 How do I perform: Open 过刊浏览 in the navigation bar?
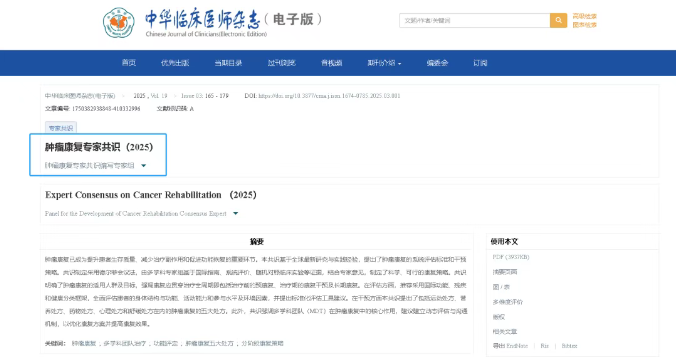pyautogui.click(x=281, y=63)
